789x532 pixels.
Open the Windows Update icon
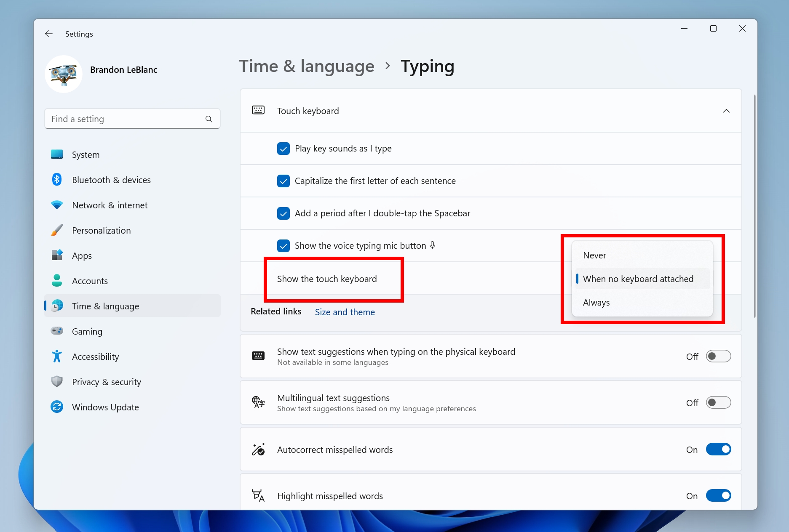pos(57,407)
